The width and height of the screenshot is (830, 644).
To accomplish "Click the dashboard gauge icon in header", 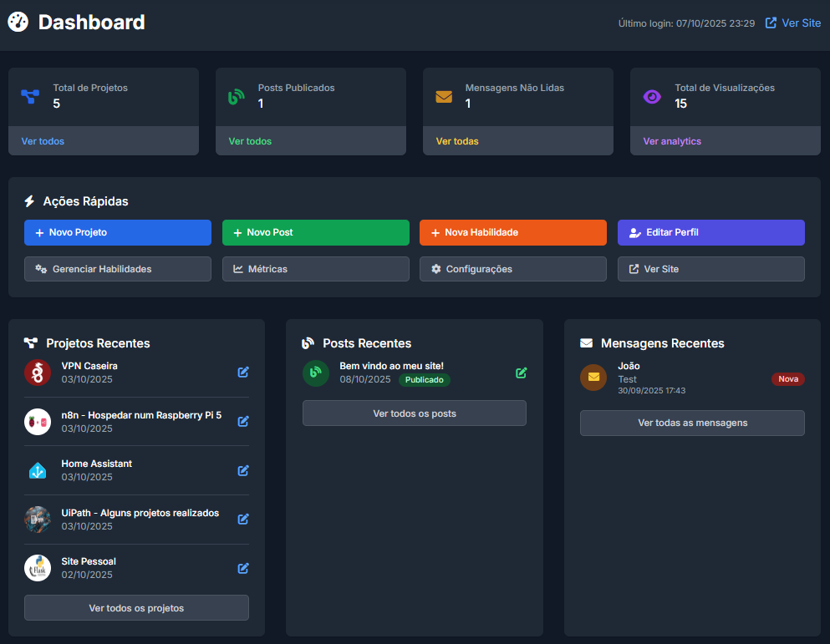I will [18, 23].
